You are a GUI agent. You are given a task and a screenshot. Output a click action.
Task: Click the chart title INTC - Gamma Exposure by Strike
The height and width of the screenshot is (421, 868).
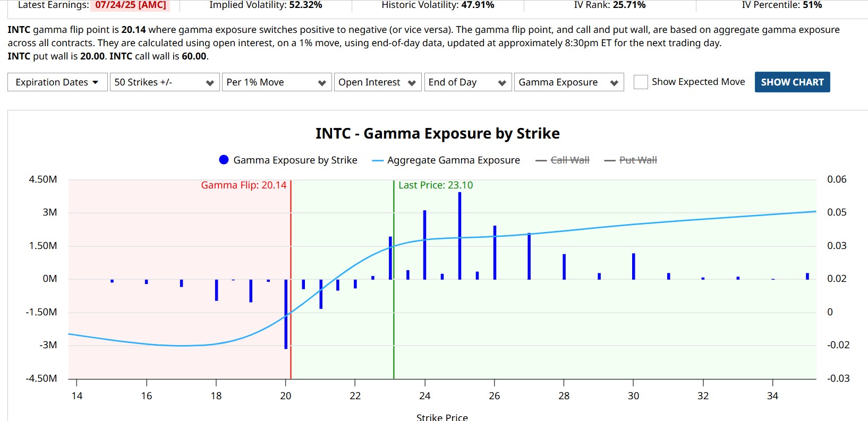coord(438,133)
